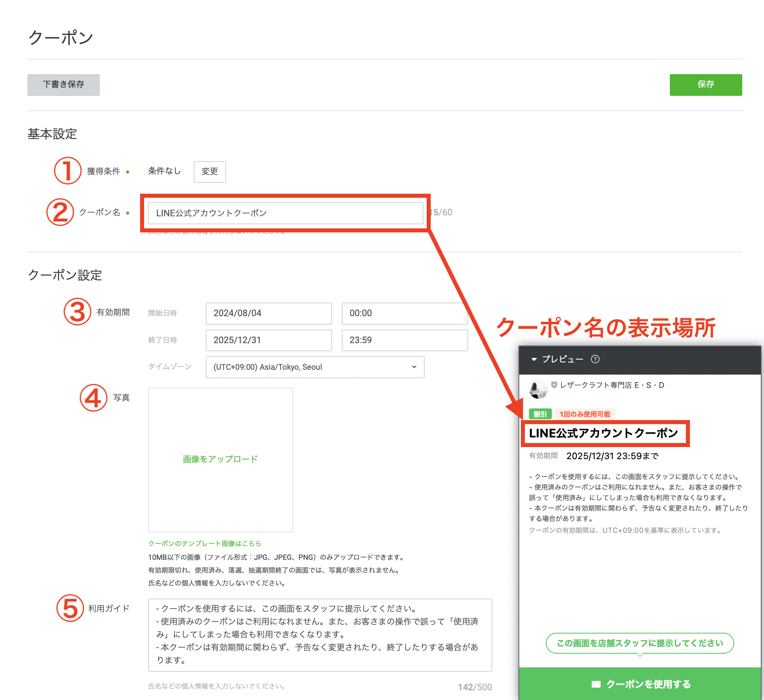Screen dimensions: 764x700
Task: Collapse the プレビュー panel with its triangle
Action: coord(534,359)
